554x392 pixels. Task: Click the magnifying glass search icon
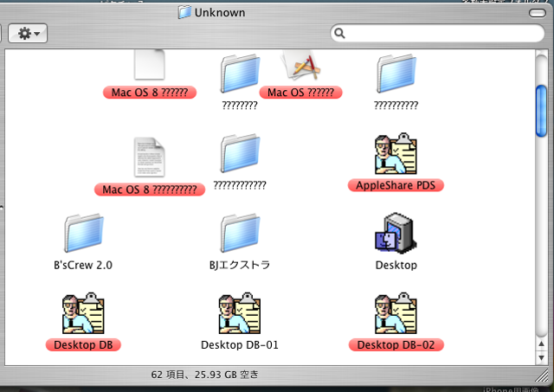[x=339, y=33]
